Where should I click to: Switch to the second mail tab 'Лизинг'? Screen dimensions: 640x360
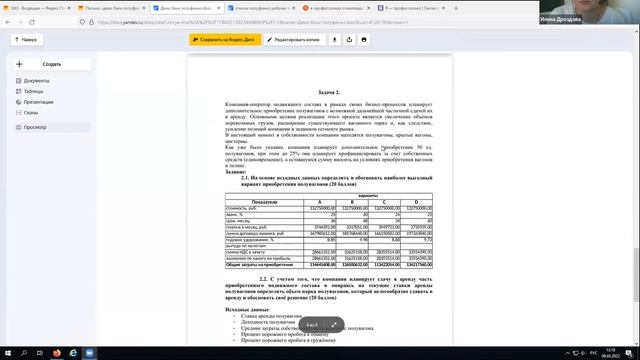click(x=111, y=8)
